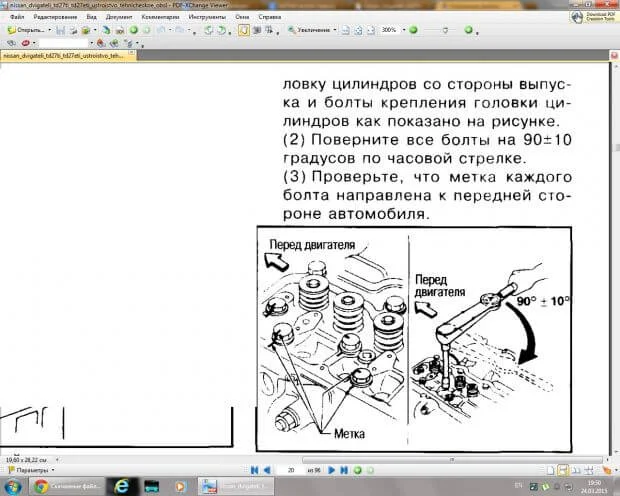Viewport: 620px width, 496px height.
Task: Click the green zoom in button
Action: coord(412,30)
